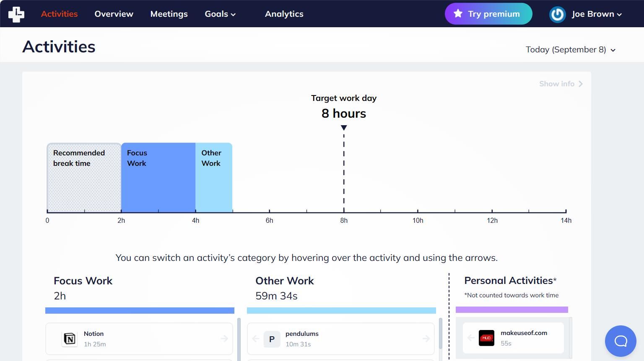Viewport: 644px width, 361px height.
Task: Open the Today (September 8) date picker
Action: tap(571, 49)
